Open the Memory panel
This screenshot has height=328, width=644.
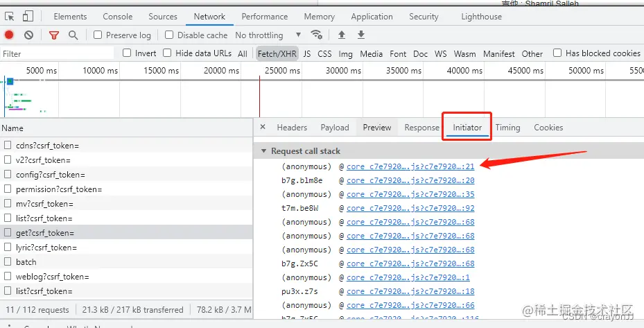tap(319, 17)
